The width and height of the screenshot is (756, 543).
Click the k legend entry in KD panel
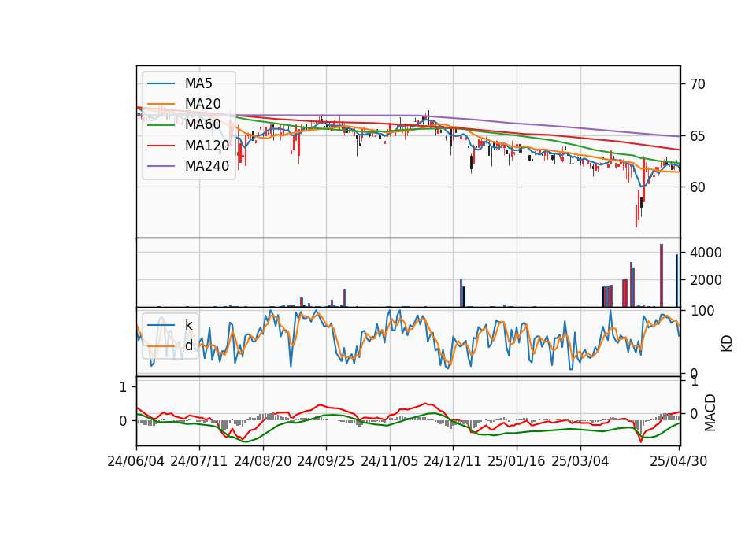pos(170,325)
